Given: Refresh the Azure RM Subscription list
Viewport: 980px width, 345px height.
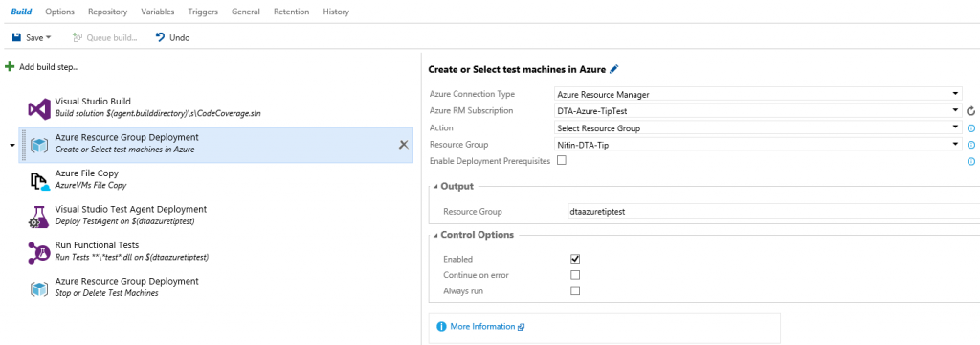Looking at the screenshot, I should click(x=970, y=111).
